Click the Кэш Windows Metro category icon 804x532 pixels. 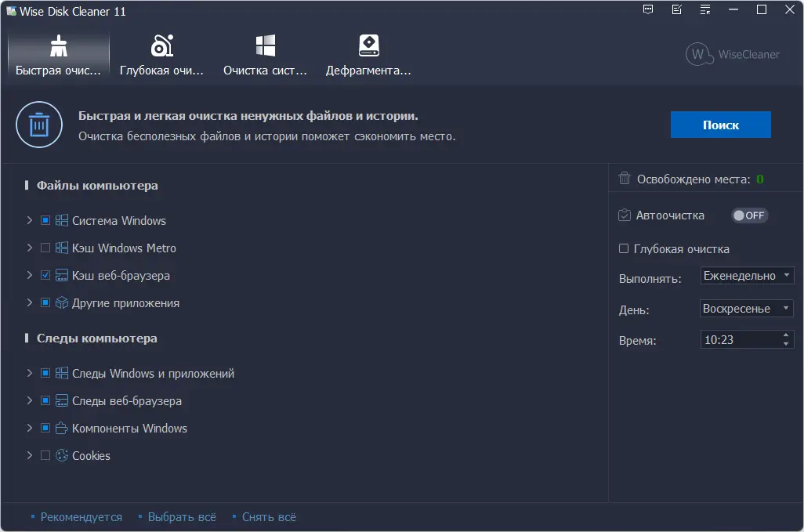pos(62,248)
